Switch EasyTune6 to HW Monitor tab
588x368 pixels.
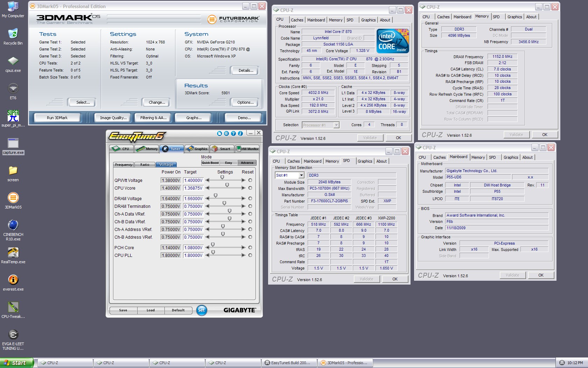(247, 149)
